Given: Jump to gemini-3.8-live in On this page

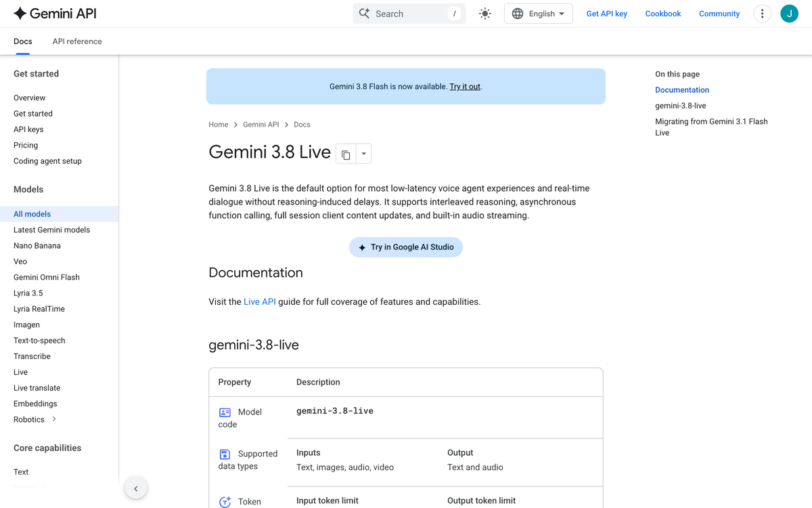Looking at the screenshot, I should (x=681, y=106).
